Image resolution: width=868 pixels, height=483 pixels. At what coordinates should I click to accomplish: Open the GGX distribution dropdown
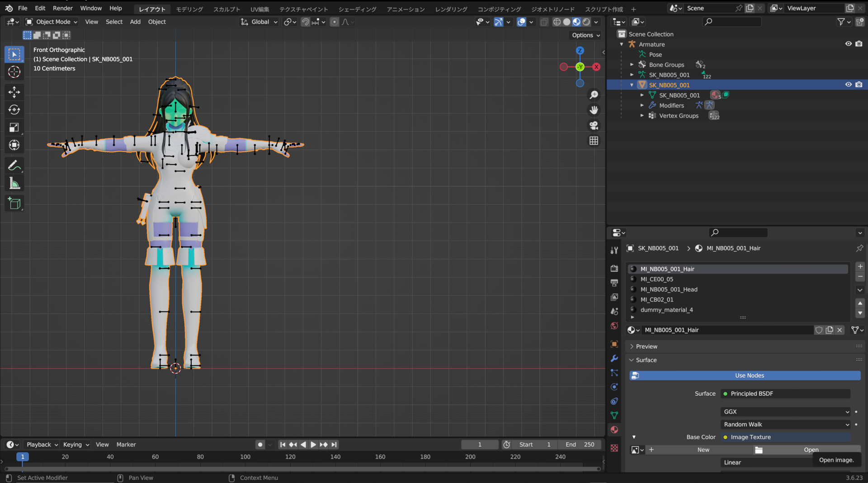786,412
